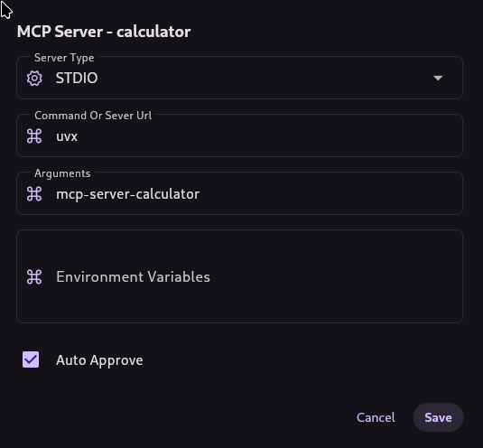Click blank area after mcp-server-calculator text

click(330, 194)
